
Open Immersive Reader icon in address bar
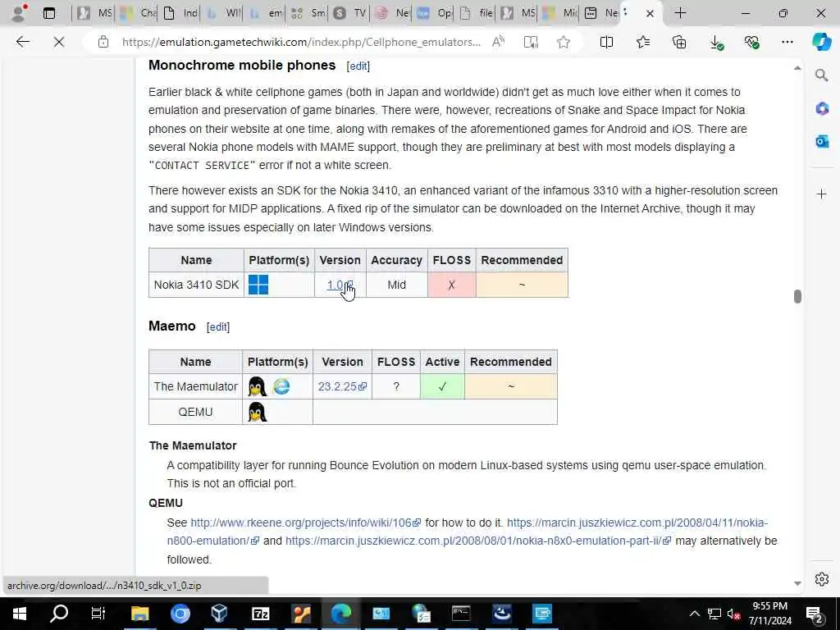click(531, 42)
